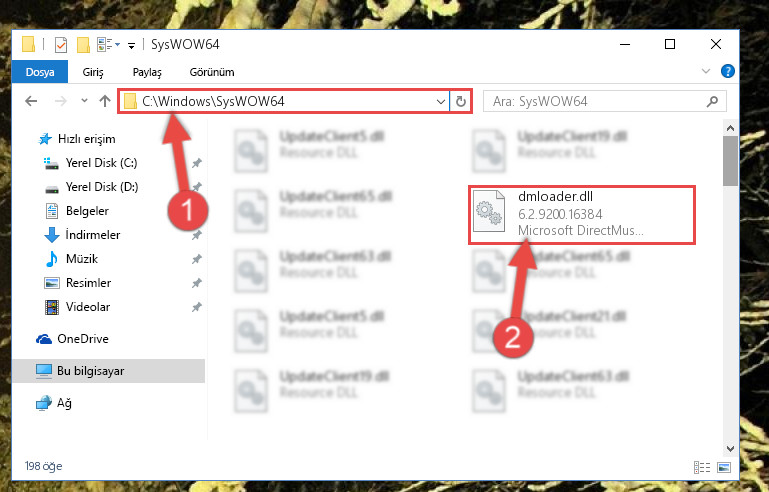Image resolution: width=769 pixels, height=492 pixels.
Task: Switch to details list view icon
Action: click(x=702, y=467)
